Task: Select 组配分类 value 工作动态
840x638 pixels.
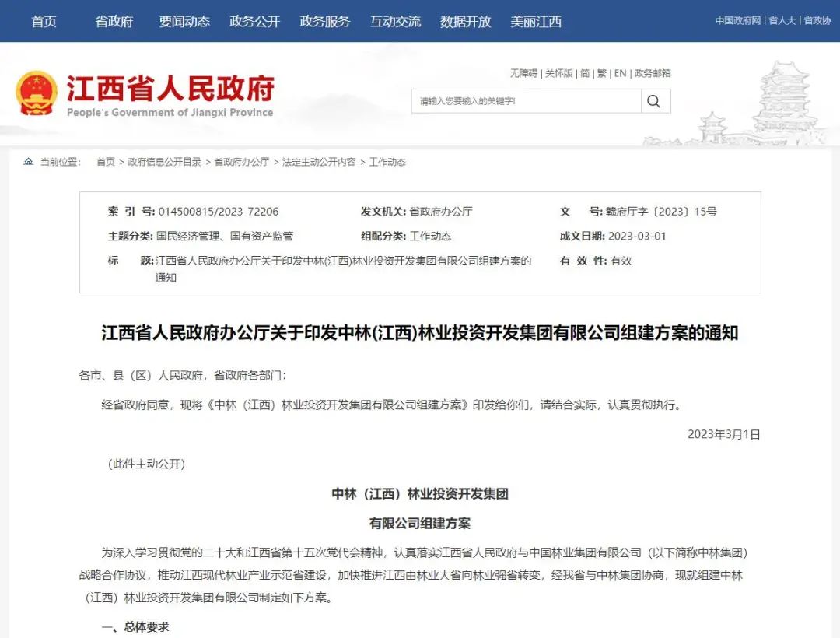Action: pos(430,237)
